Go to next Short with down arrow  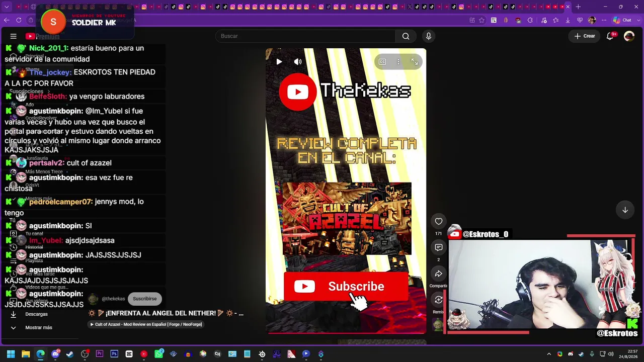625,210
